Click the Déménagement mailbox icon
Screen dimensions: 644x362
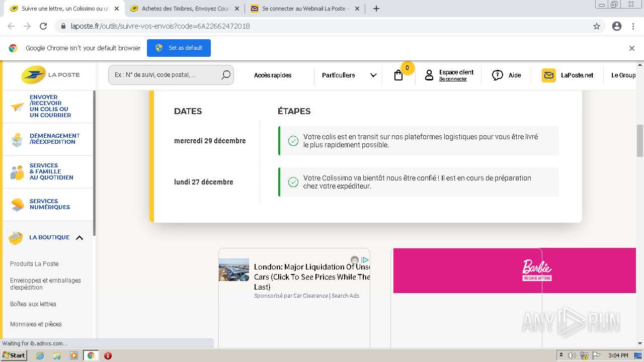(x=17, y=139)
